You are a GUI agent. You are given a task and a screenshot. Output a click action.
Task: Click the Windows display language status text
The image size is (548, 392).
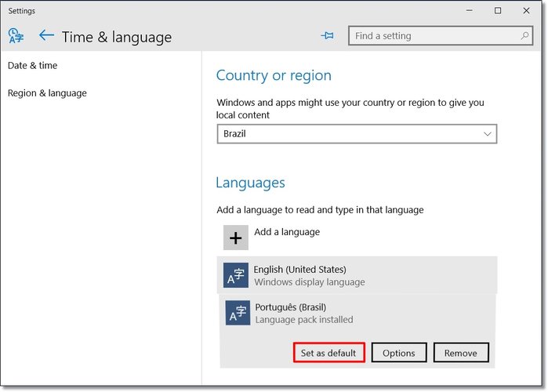pyautogui.click(x=310, y=282)
